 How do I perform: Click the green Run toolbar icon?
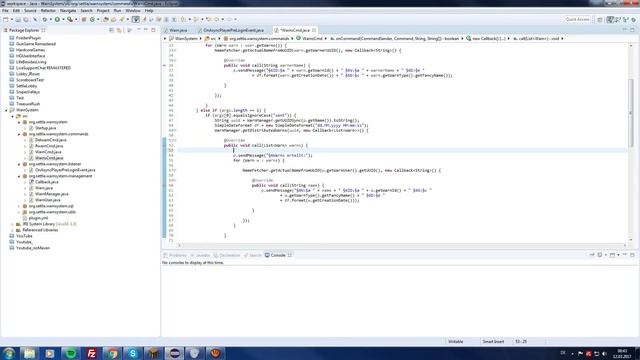point(57,19)
